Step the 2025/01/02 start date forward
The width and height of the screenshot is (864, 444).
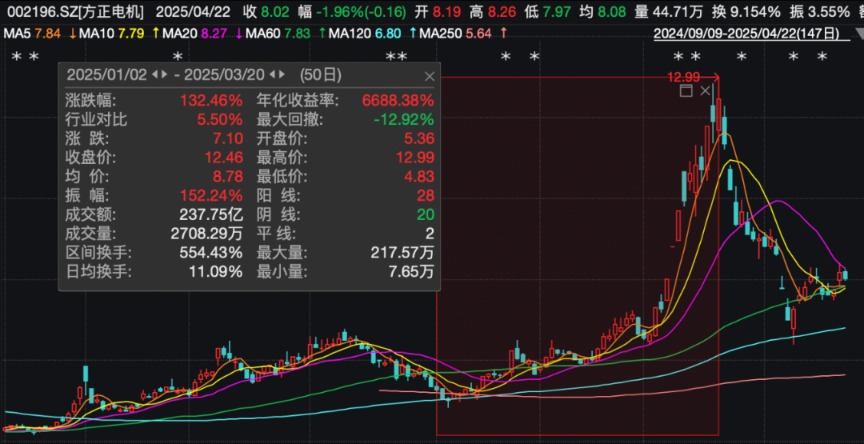[163, 75]
